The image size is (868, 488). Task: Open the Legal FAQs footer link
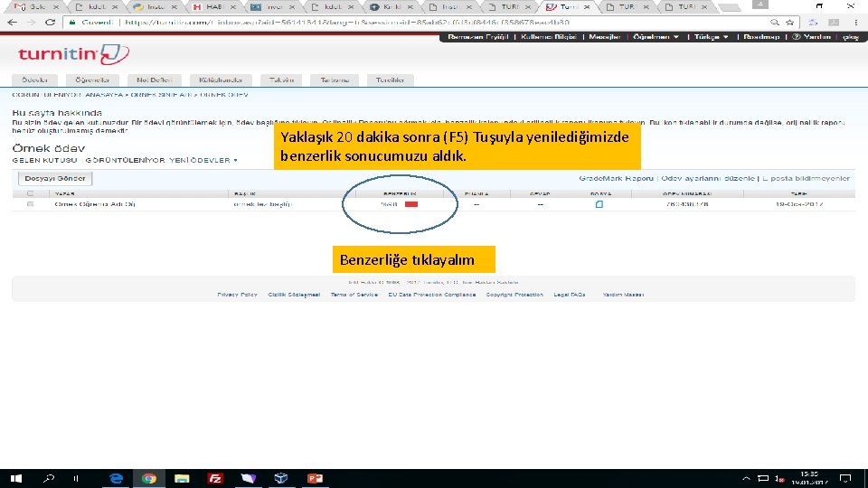click(x=569, y=295)
